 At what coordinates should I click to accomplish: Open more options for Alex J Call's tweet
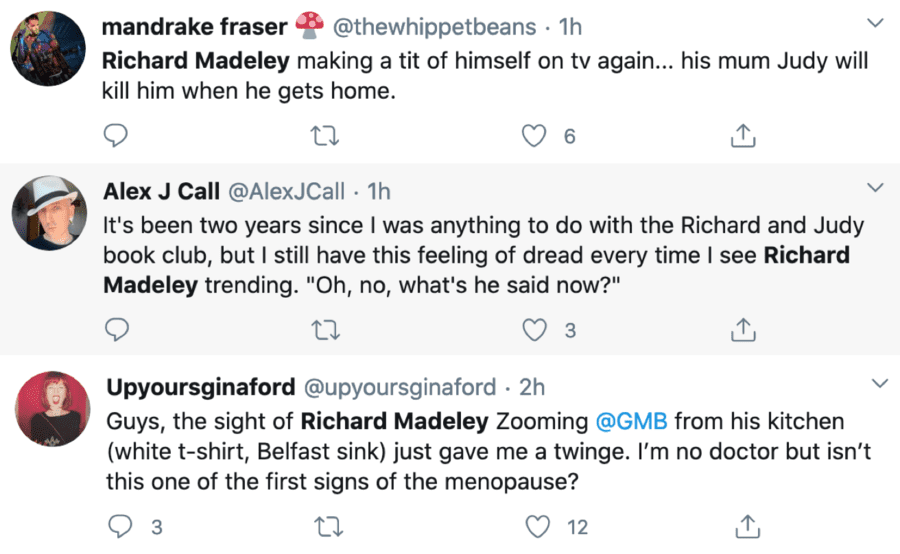[875, 188]
